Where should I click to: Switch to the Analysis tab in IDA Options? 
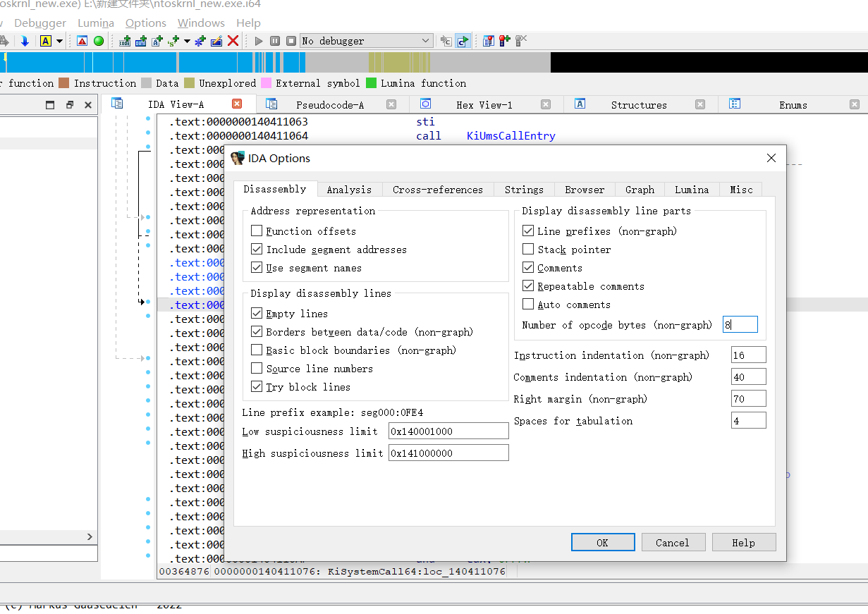(x=349, y=190)
